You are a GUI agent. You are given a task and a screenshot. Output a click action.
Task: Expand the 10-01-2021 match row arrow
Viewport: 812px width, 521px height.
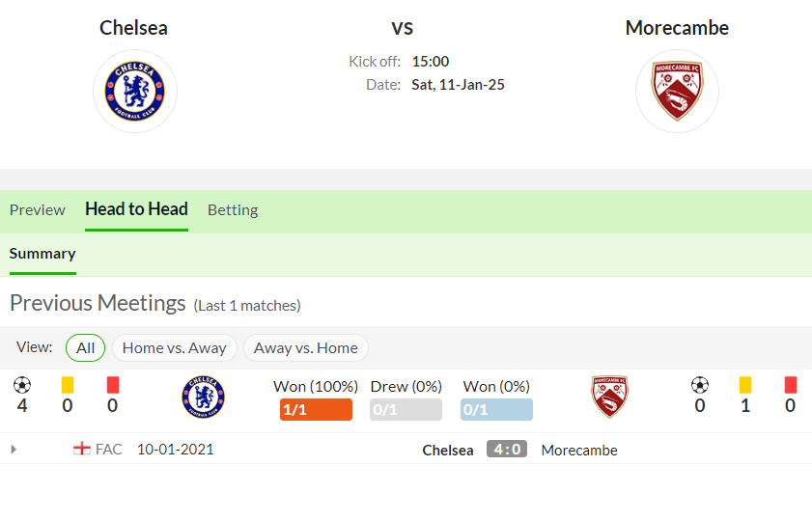pos(14,449)
